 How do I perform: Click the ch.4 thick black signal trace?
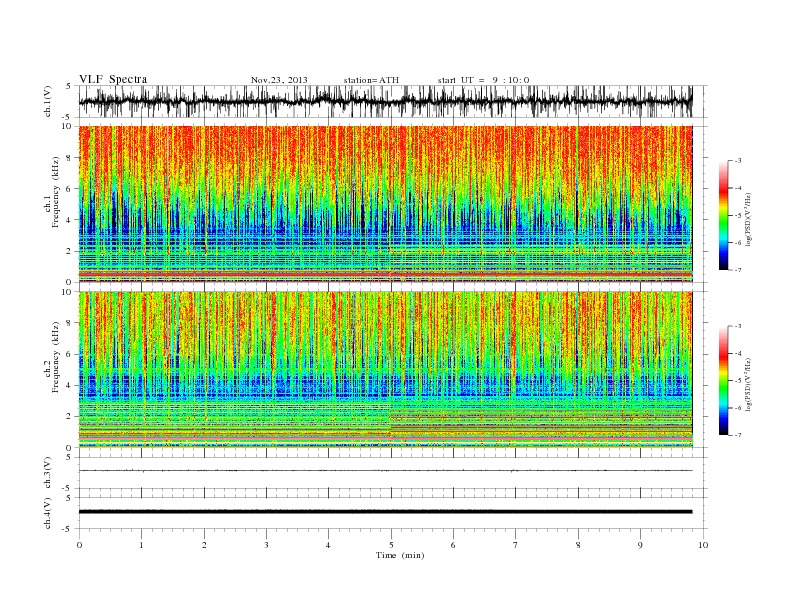click(385, 512)
